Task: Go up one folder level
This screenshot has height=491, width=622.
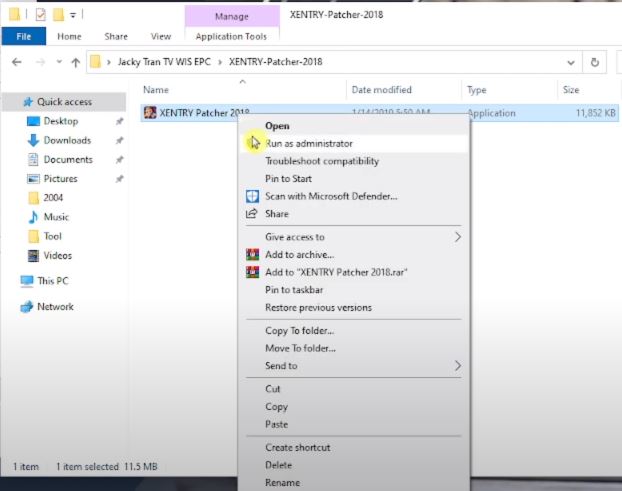Action: [75, 62]
